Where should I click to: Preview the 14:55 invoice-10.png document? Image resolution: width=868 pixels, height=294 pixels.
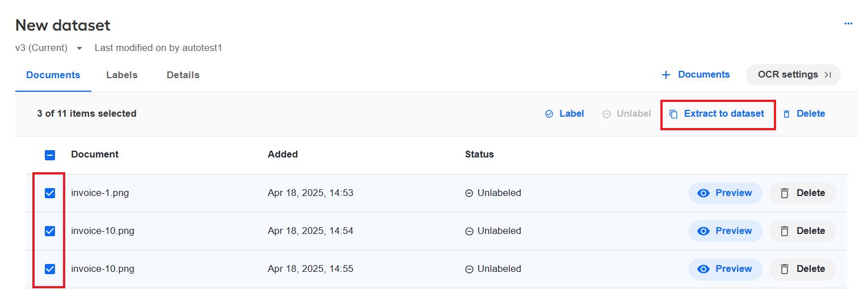725,269
